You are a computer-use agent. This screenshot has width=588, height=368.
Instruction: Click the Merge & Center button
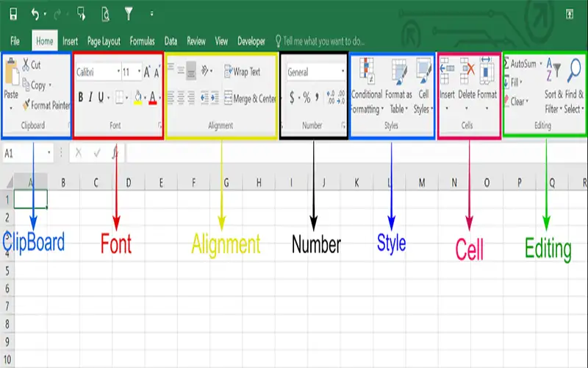[x=249, y=98]
